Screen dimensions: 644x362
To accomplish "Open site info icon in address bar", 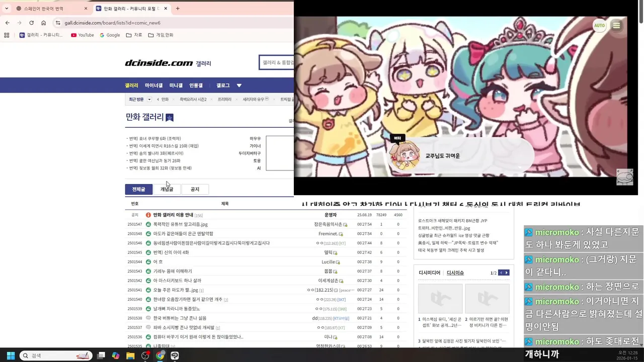I will (x=58, y=23).
